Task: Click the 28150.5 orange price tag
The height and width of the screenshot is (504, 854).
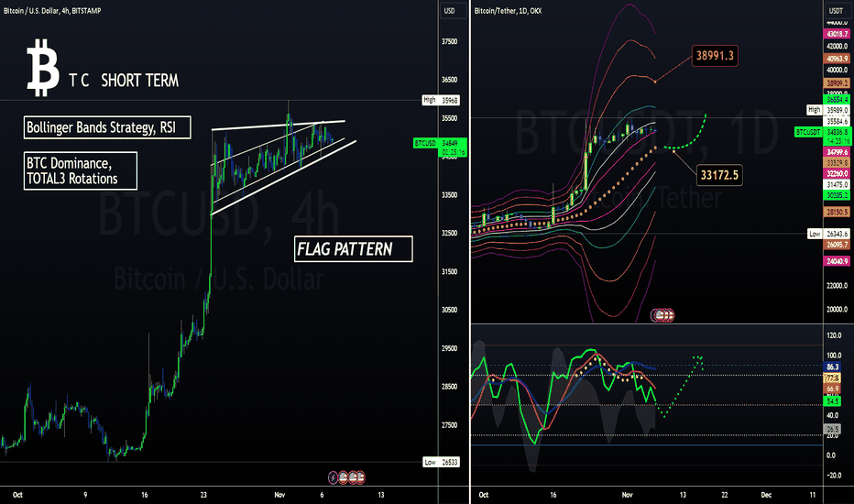Action: coord(837,212)
